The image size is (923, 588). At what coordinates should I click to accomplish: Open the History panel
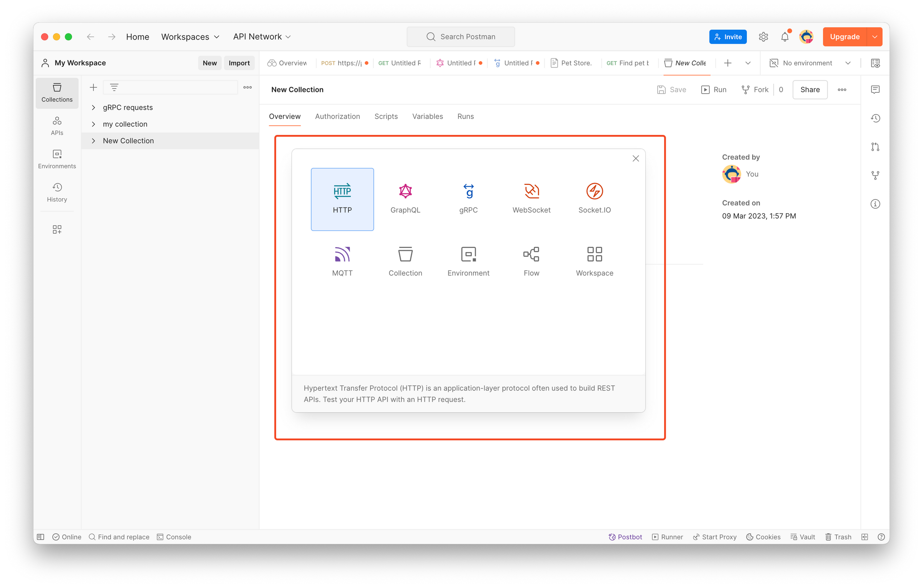pos(57,192)
